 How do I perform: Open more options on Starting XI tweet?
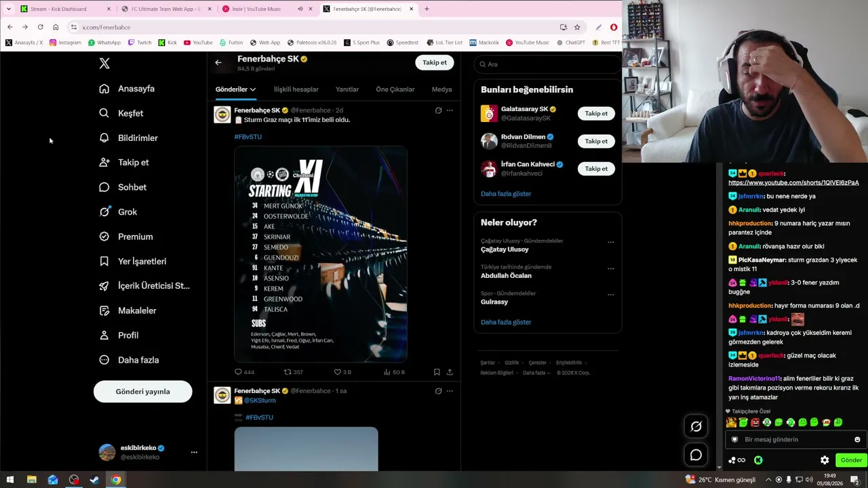click(x=450, y=110)
